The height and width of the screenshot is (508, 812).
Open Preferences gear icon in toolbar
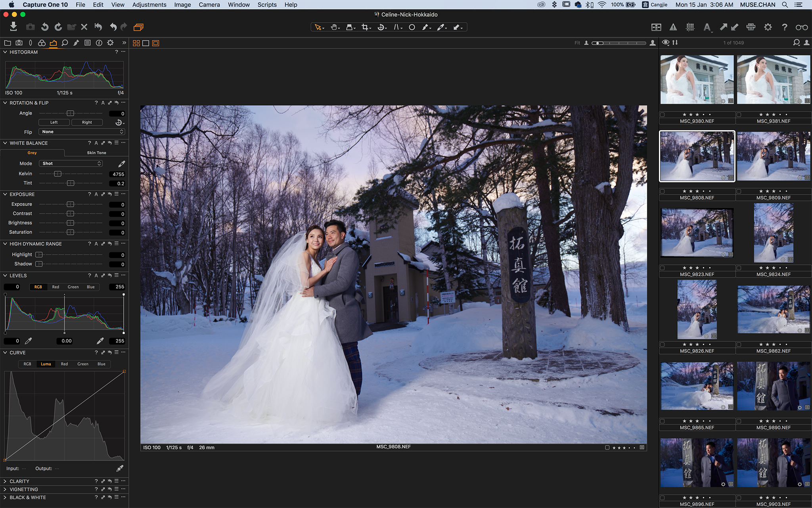pyautogui.click(x=768, y=27)
